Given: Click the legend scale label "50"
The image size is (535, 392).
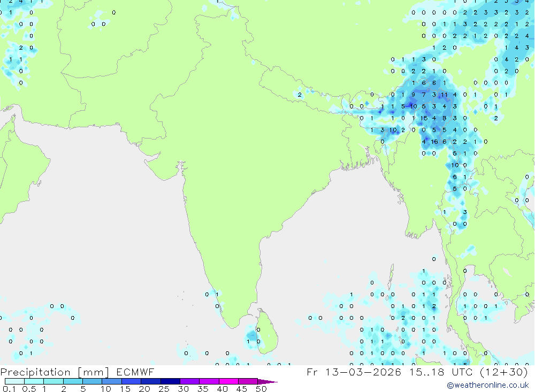Looking at the screenshot, I should click(x=261, y=389).
